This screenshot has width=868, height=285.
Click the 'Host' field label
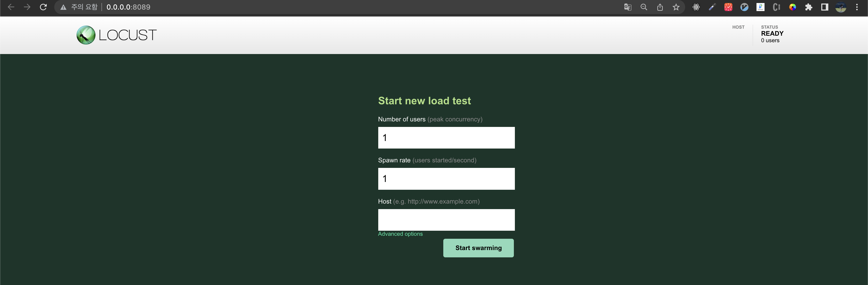pos(385,201)
